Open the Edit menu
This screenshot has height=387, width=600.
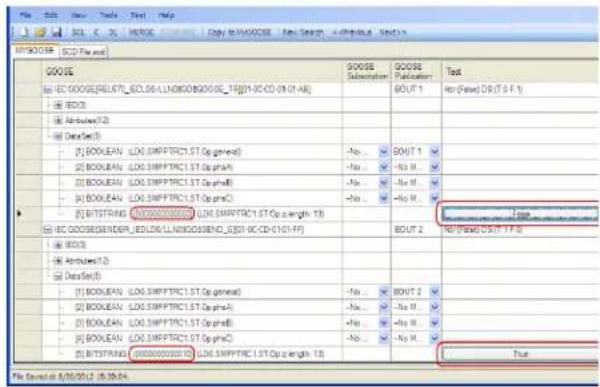pos(51,15)
